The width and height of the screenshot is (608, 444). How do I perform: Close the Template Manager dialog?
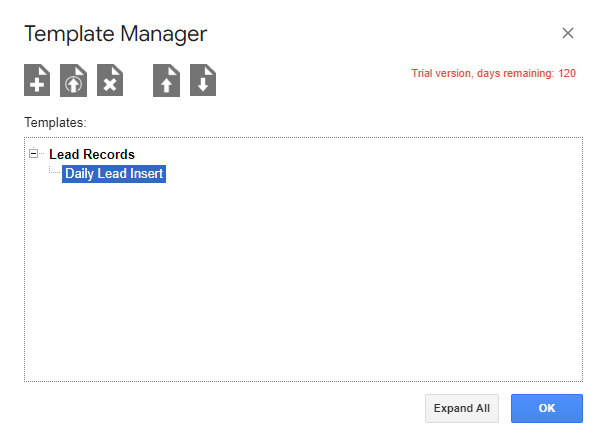click(568, 33)
